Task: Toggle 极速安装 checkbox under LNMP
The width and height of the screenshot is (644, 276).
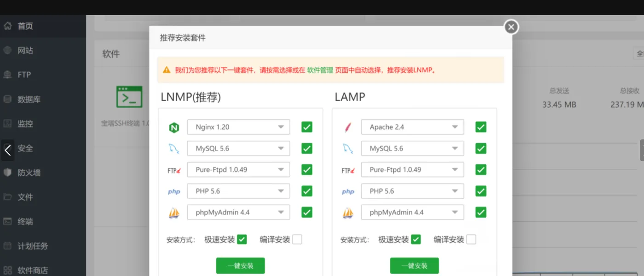Action: (242, 239)
